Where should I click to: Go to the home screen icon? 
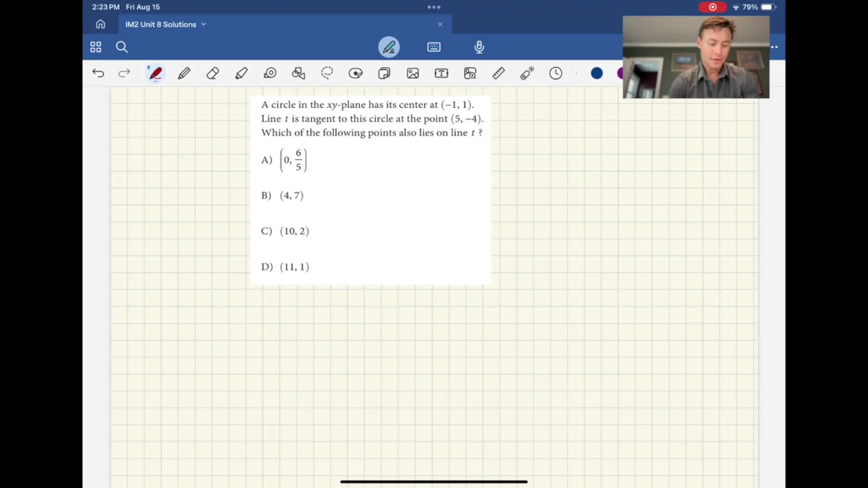100,24
